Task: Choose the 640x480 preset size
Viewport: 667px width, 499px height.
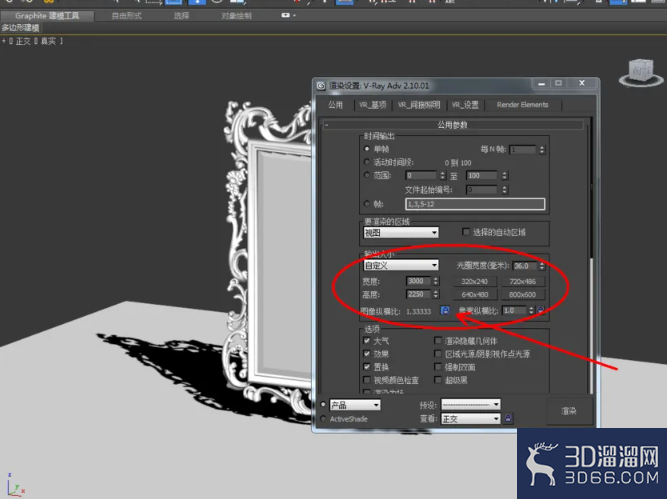Action: pos(474,294)
